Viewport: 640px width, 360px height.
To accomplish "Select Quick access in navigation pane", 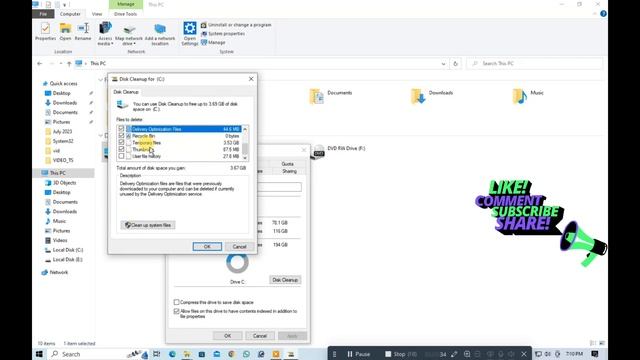I will 63,83.
